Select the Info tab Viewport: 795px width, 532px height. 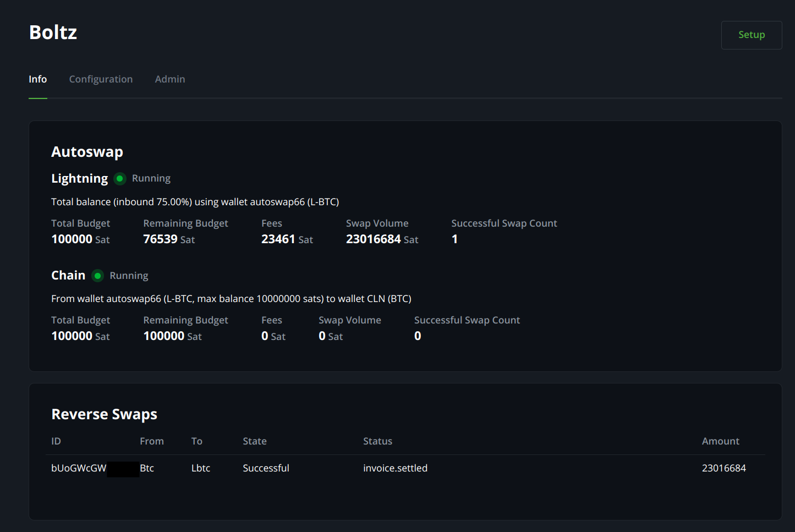pyautogui.click(x=37, y=79)
